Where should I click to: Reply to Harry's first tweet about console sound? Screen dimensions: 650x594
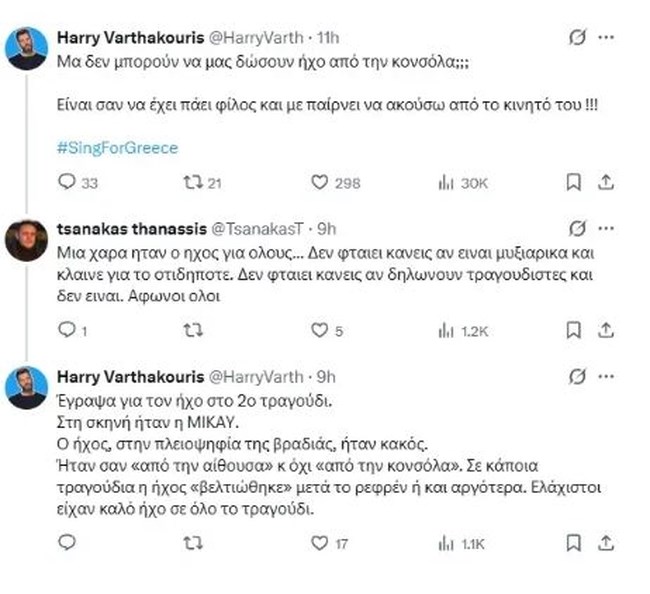click(x=67, y=182)
